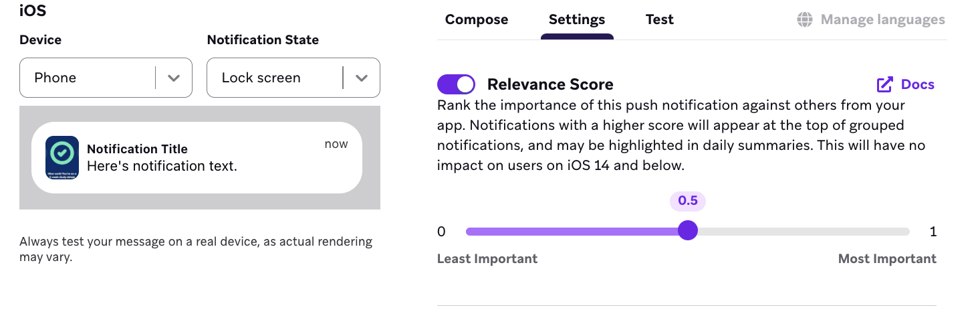
Task: Click the 0.5 value bubble above slider
Action: (x=688, y=201)
